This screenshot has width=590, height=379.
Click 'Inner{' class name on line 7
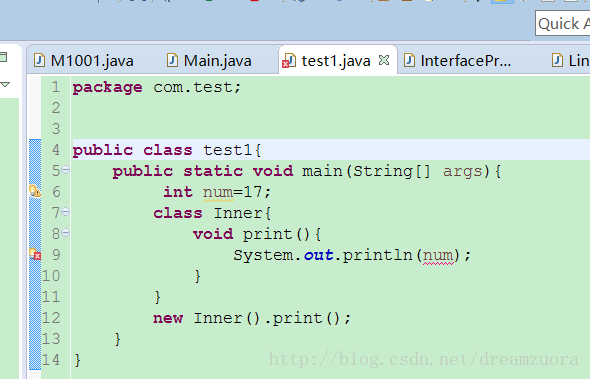click(x=242, y=213)
